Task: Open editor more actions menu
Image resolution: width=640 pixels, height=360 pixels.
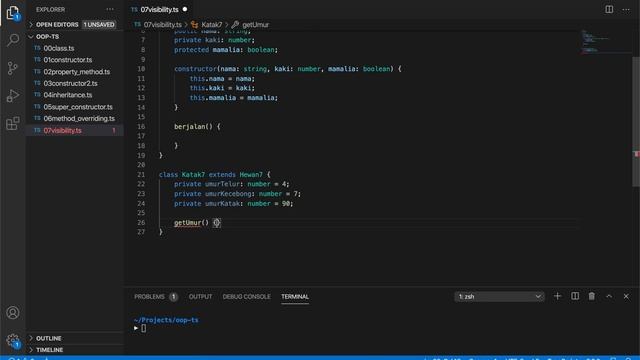Action: pyautogui.click(x=626, y=9)
